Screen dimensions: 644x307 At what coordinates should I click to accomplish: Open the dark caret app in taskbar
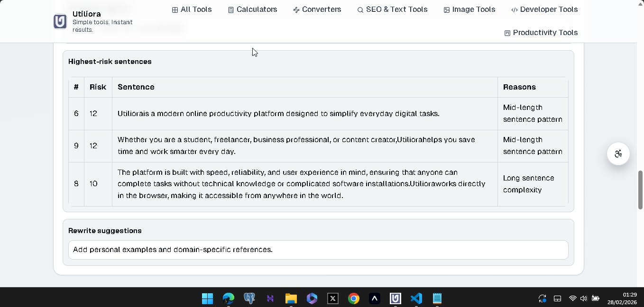(x=375, y=298)
